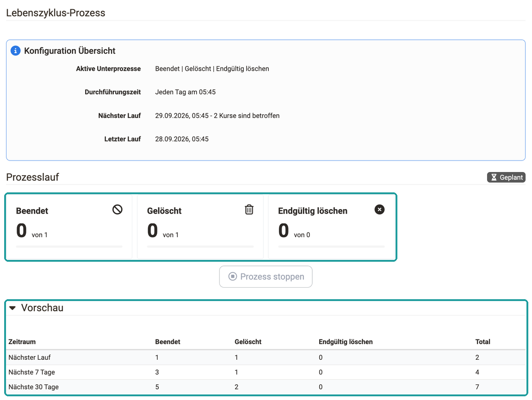The height and width of the screenshot is (400, 532).
Task: Click the hourglass icon in Geplant badge
Action: pyautogui.click(x=494, y=178)
